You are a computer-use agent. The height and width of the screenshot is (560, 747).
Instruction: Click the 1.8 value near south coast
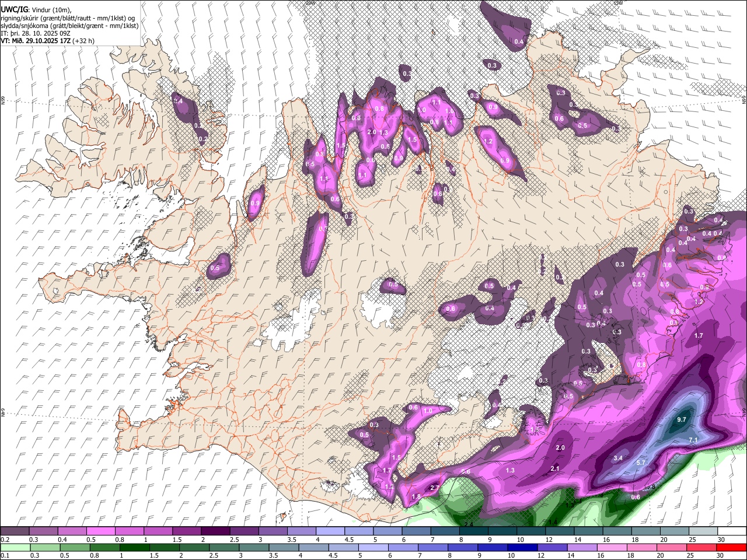pos(416,497)
